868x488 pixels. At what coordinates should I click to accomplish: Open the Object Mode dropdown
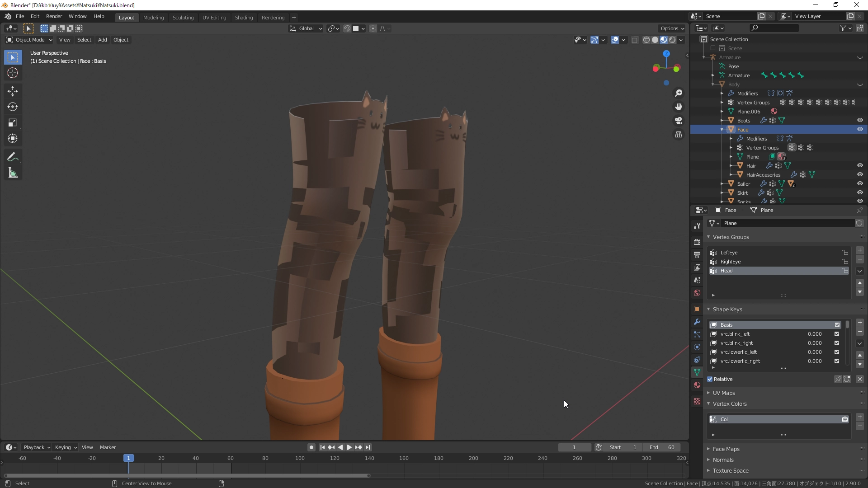pyautogui.click(x=29, y=40)
